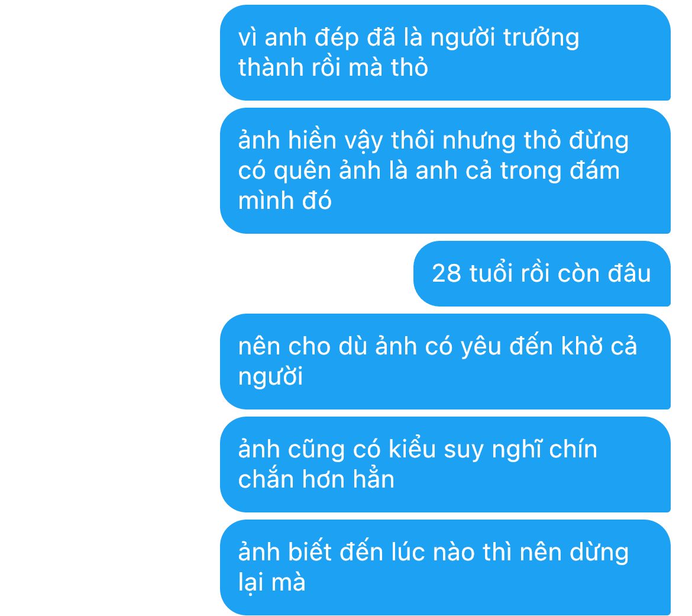Click the word "dừng" in the last bubble
Screen dimensions: 692x616
point(599,553)
